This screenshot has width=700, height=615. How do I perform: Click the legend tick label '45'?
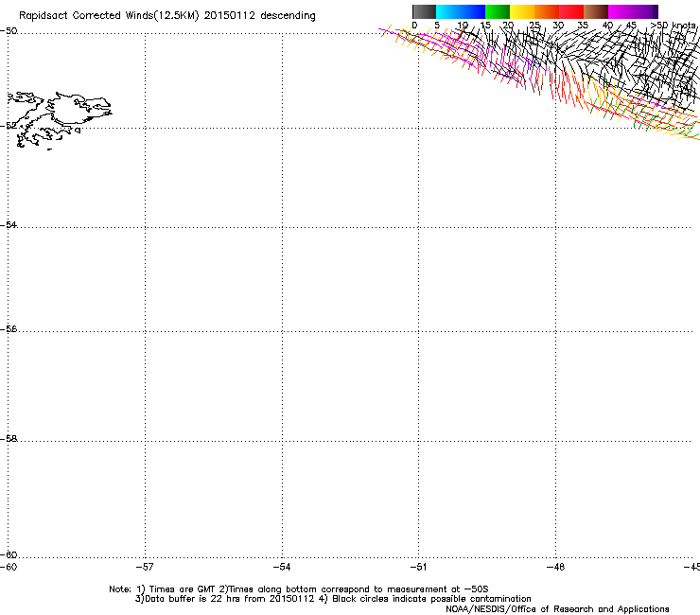pyautogui.click(x=631, y=26)
